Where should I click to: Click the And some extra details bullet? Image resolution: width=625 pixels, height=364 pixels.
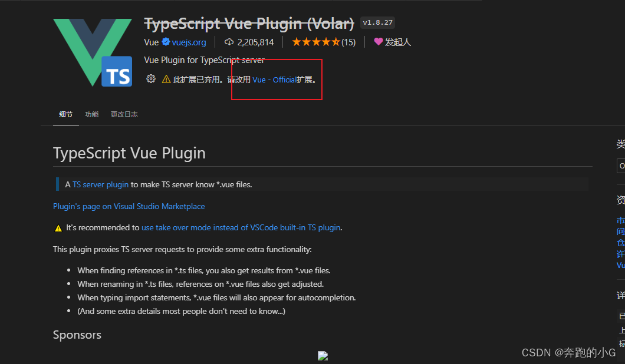pos(182,311)
